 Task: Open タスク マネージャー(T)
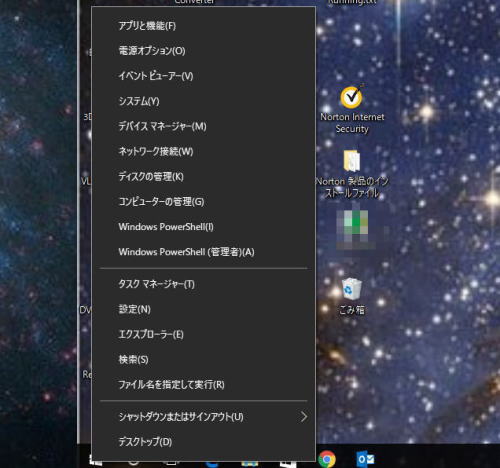(204, 284)
